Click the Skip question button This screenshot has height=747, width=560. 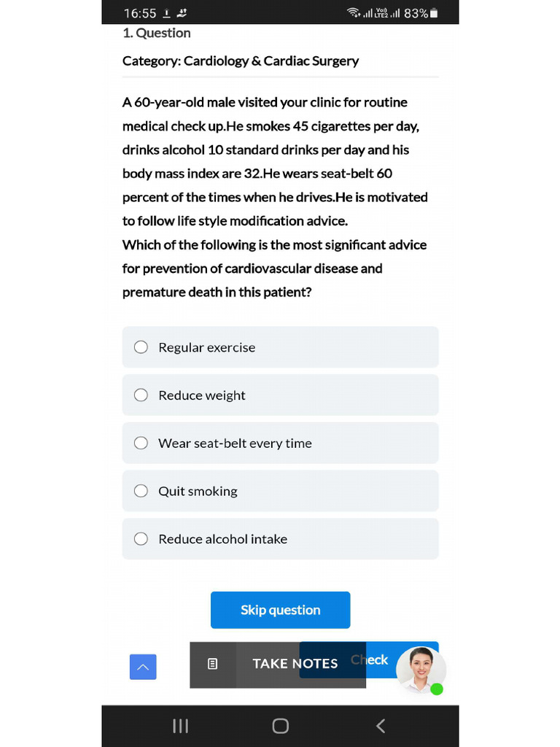pyautogui.click(x=281, y=610)
